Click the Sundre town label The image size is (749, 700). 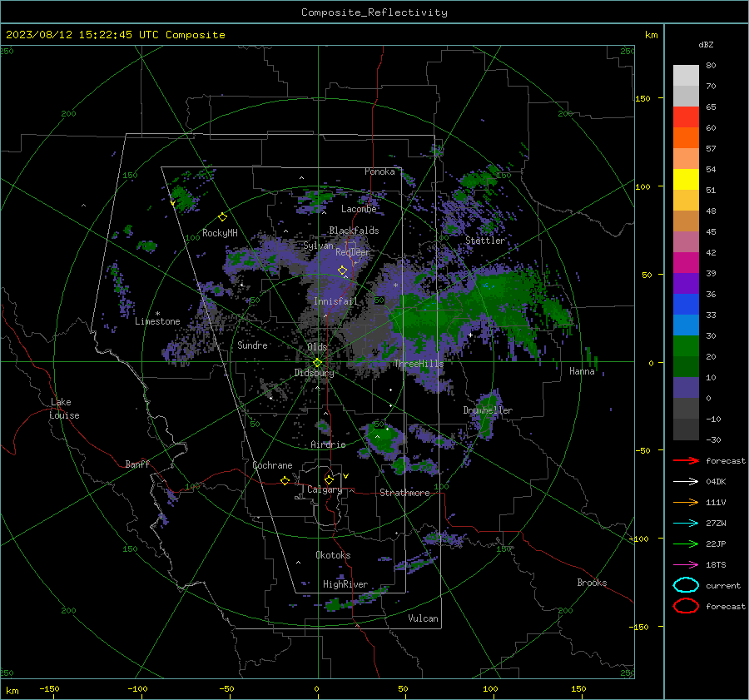(252, 345)
